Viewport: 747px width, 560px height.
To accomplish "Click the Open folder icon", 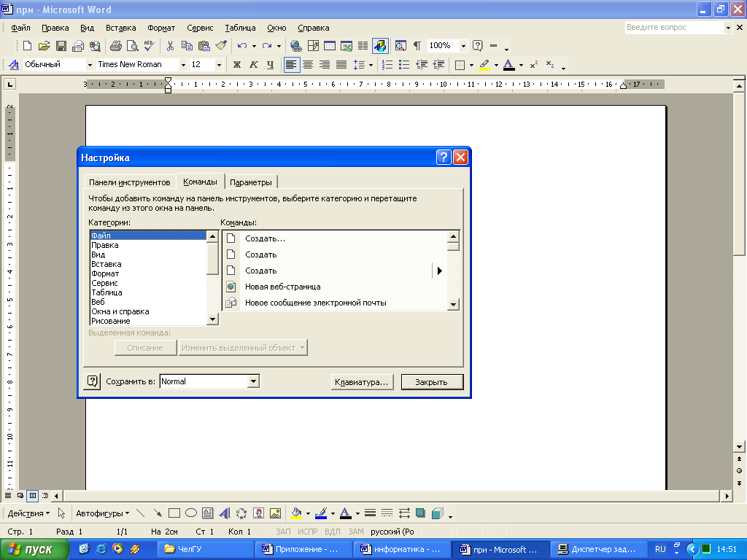I will (x=44, y=46).
